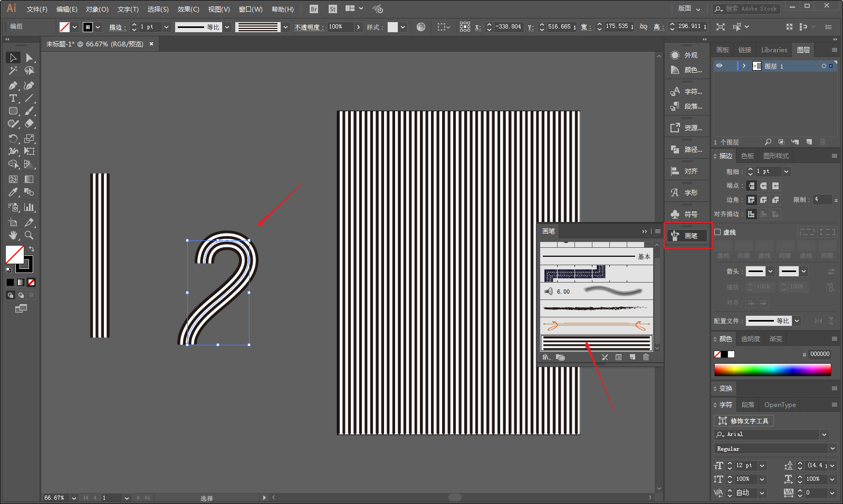Select the Direct Selection tool
The height and width of the screenshot is (504, 843).
pyautogui.click(x=30, y=57)
